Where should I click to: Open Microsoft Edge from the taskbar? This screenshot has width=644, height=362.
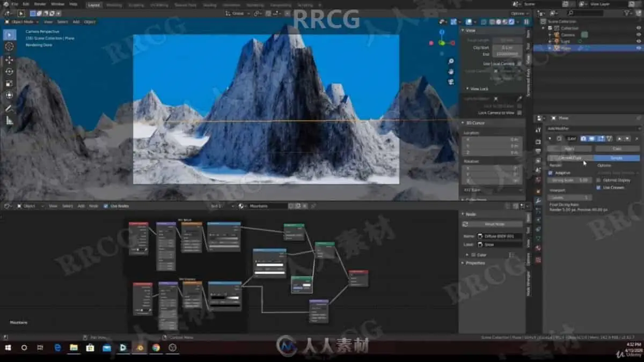tap(57, 348)
